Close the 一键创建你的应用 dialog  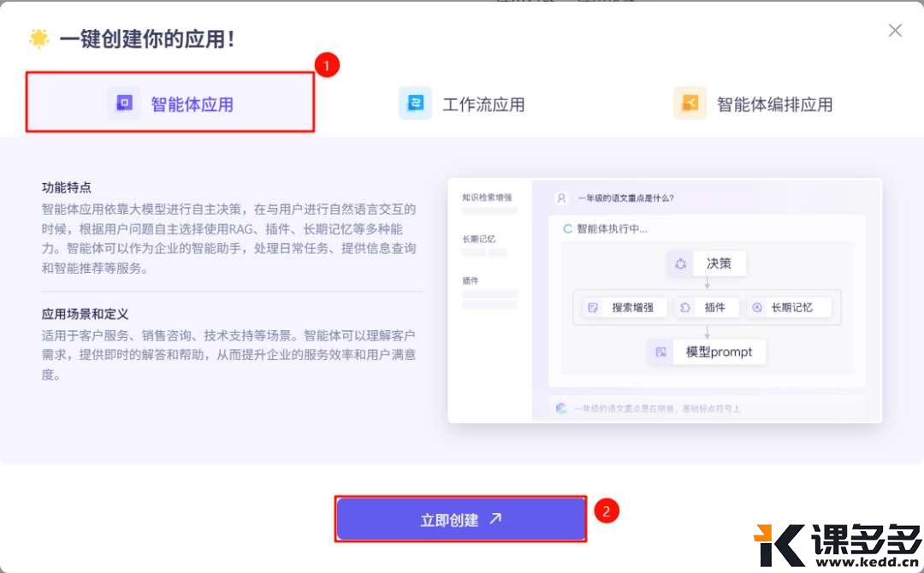[x=895, y=30]
